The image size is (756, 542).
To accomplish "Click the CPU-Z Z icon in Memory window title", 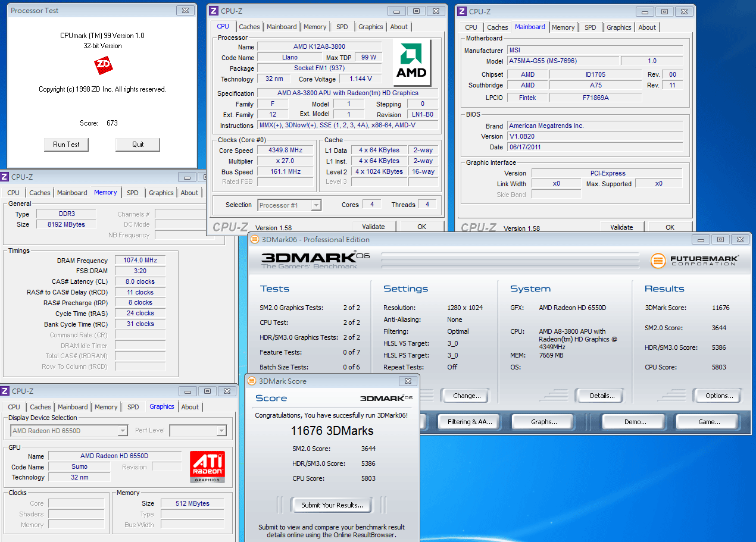I will tap(5, 177).
